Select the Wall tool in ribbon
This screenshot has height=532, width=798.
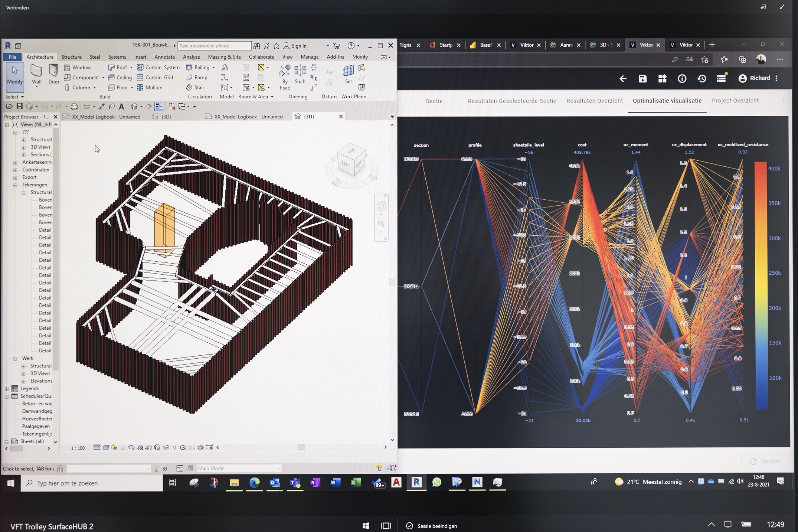(x=36, y=74)
